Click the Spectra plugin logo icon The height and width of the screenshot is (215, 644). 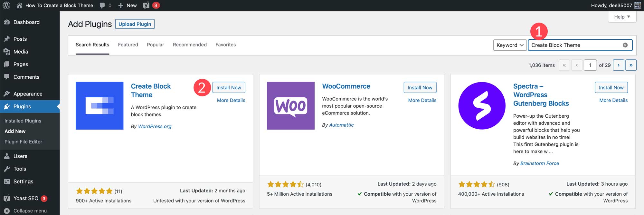point(482,106)
